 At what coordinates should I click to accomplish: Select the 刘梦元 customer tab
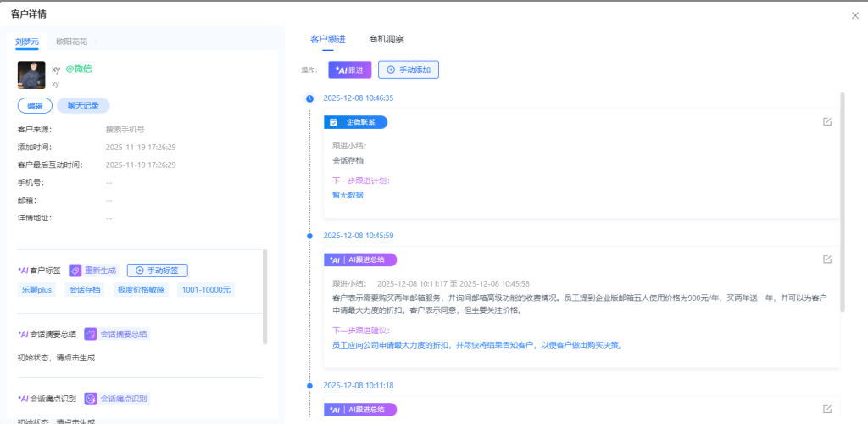click(x=27, y=41)
